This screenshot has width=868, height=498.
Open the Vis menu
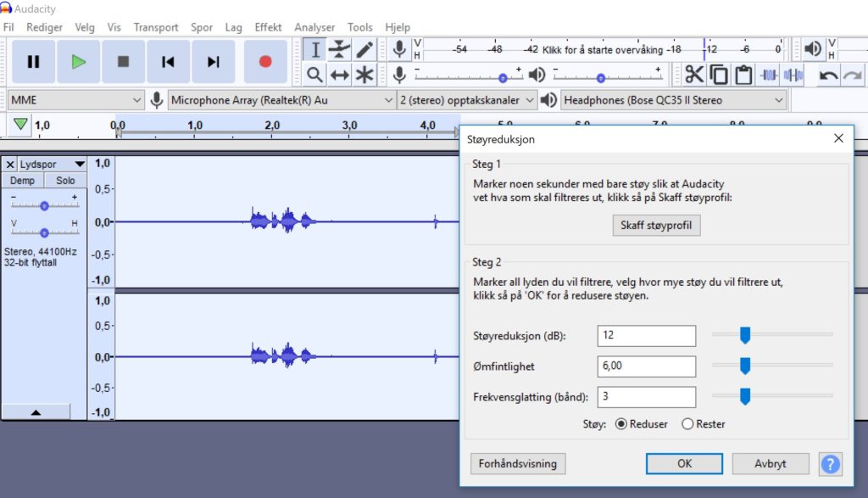tap(114, 27)
